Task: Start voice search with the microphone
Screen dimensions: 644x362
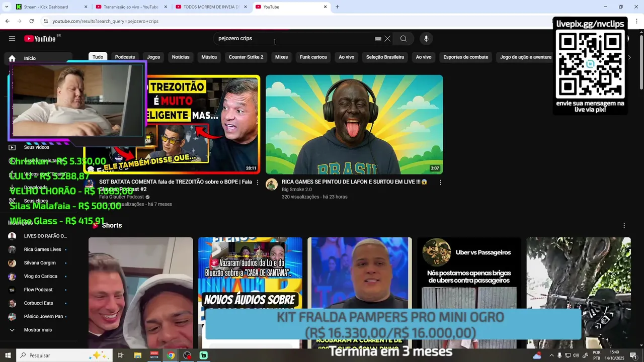Action: pos(426,39)
